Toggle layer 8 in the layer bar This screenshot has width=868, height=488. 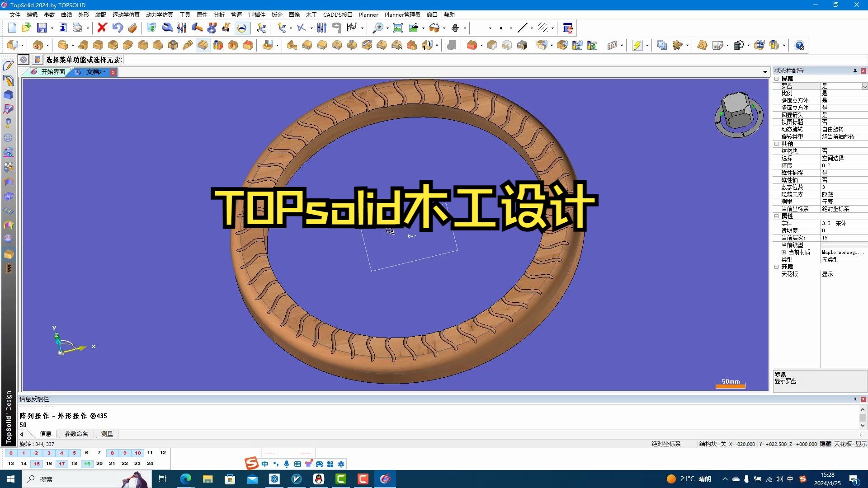point(112,453)
